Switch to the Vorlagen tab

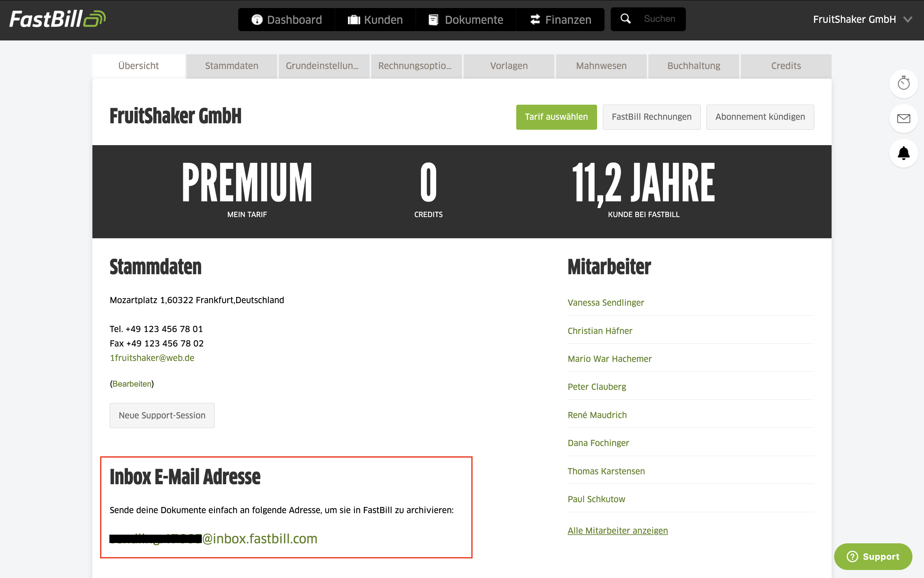(509, 66)
